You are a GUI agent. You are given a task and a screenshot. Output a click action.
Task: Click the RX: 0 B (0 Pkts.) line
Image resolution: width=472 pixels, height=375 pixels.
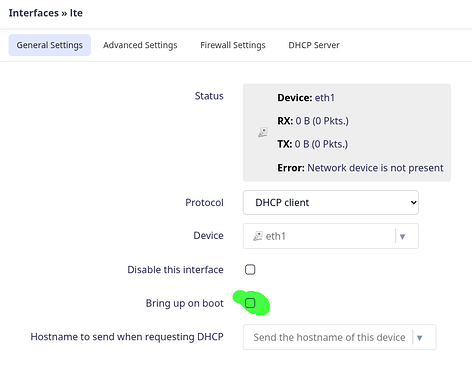313,121
